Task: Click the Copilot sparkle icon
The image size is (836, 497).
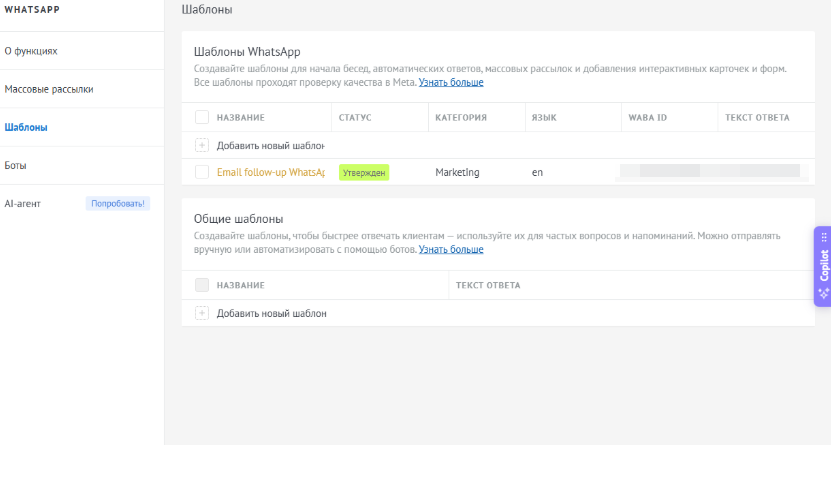Action: pos(823,293)
